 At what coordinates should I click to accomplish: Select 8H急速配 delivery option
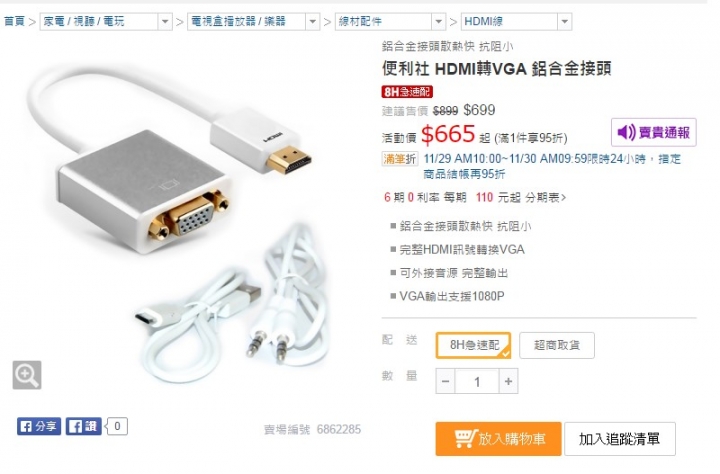click(x=473, y=345)
